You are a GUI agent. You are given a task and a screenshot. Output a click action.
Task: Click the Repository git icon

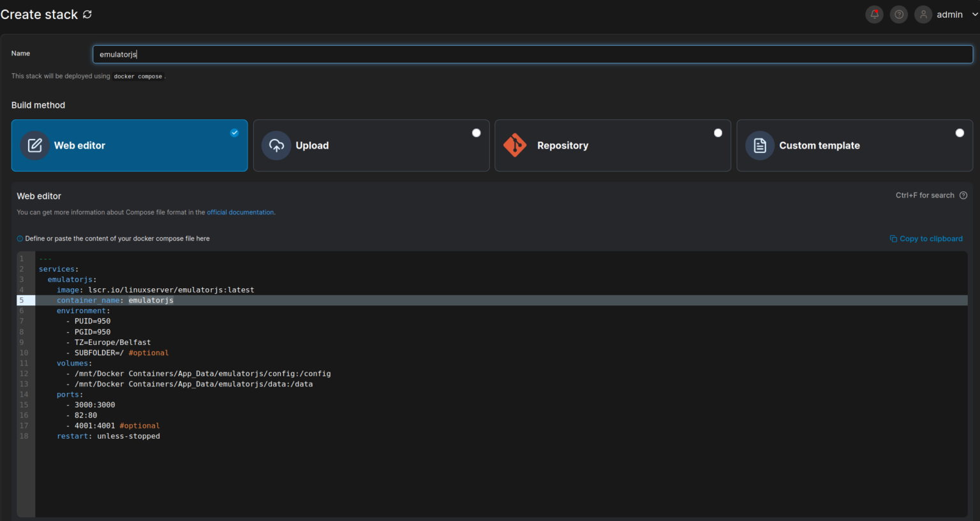[515, 145]
